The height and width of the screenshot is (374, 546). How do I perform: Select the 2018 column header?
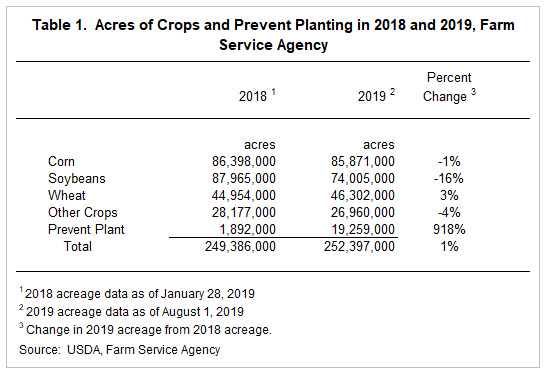pos(257,95)
